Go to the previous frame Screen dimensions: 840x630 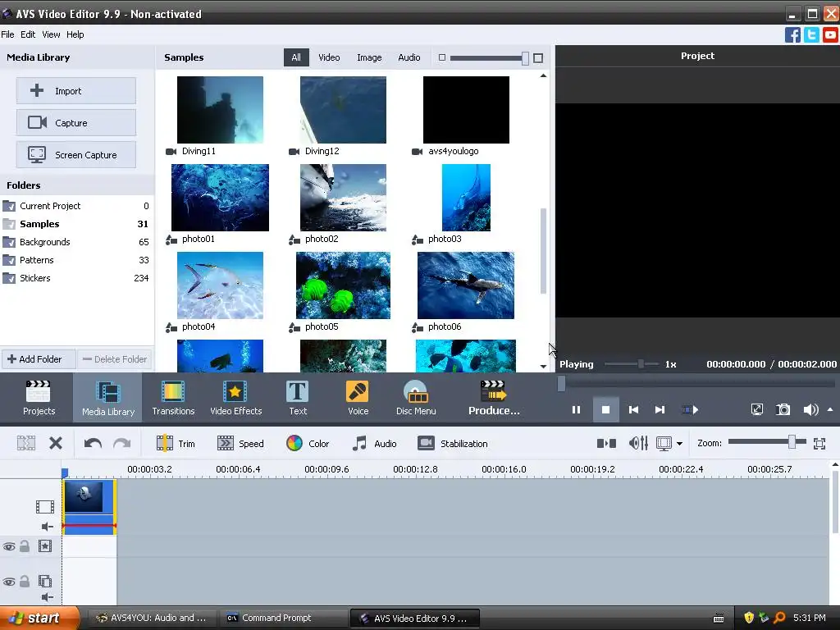coord(634,410)
